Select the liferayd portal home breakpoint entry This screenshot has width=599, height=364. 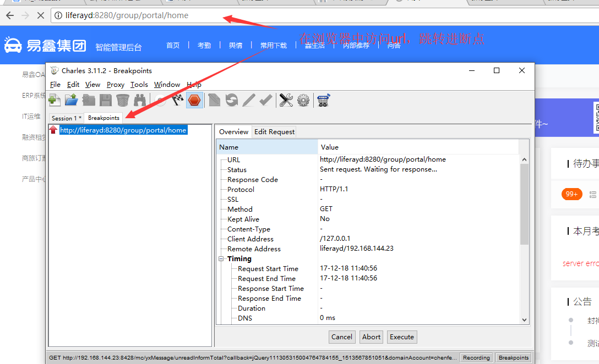coord(123,130)
